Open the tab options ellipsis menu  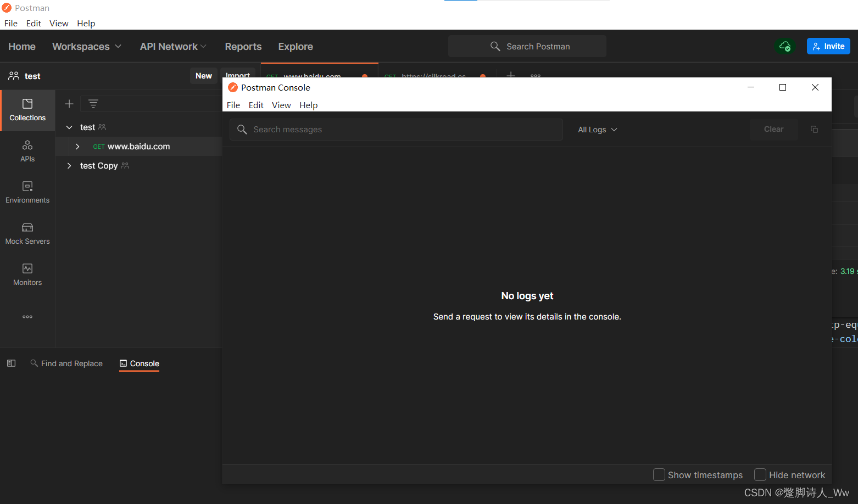pos(536,75)
